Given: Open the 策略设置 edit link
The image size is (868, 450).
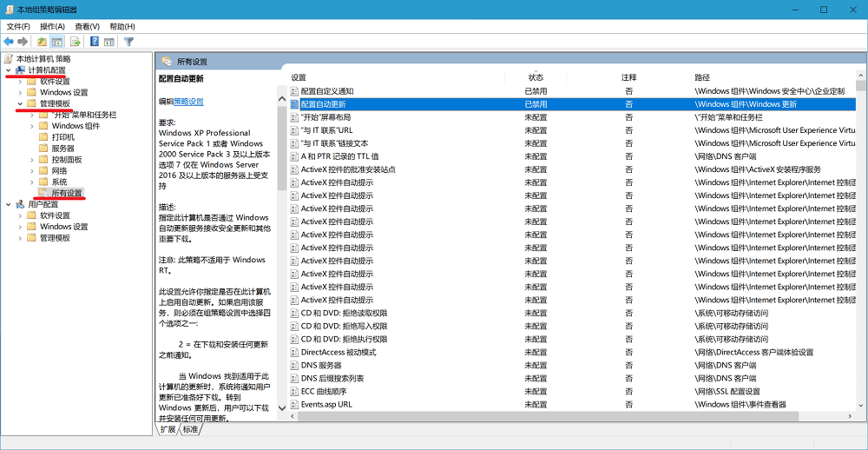Looking at the screenshot, I should [188, 102].
